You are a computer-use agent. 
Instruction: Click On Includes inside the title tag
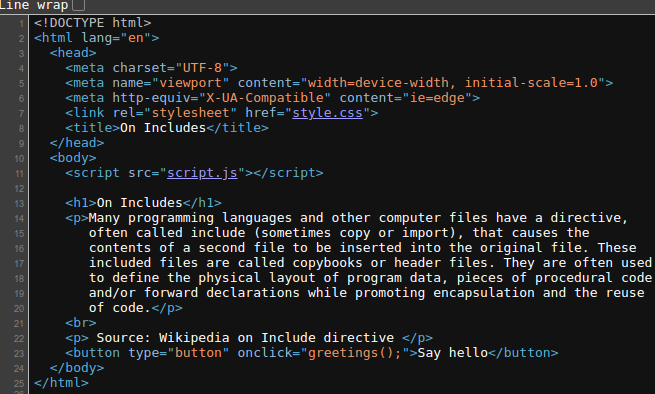pyautogui.click(x=163, y=128)
